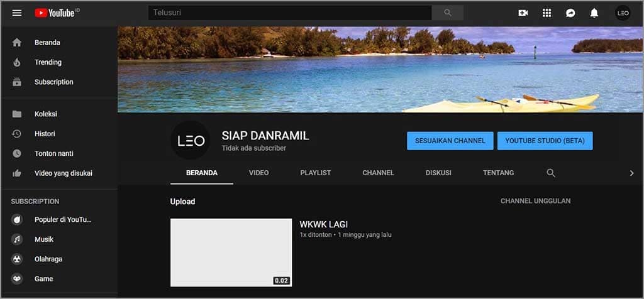Viewport: 644px width, 299px height.
Task: Open the create video camera icon
Action: click(x=523, y=13)
